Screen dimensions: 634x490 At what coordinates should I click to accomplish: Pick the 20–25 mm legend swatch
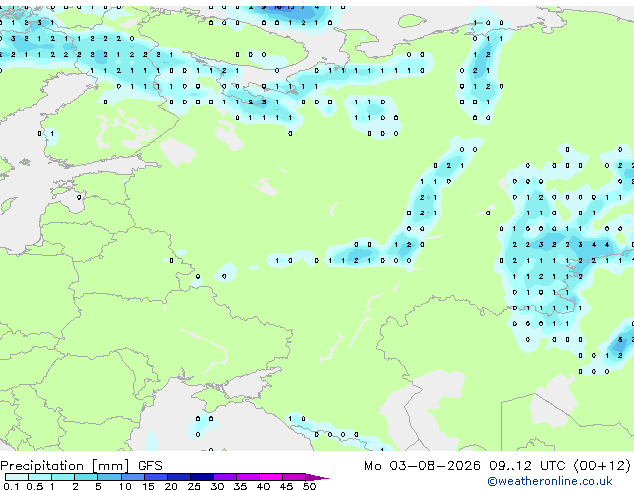click(179, 477)
